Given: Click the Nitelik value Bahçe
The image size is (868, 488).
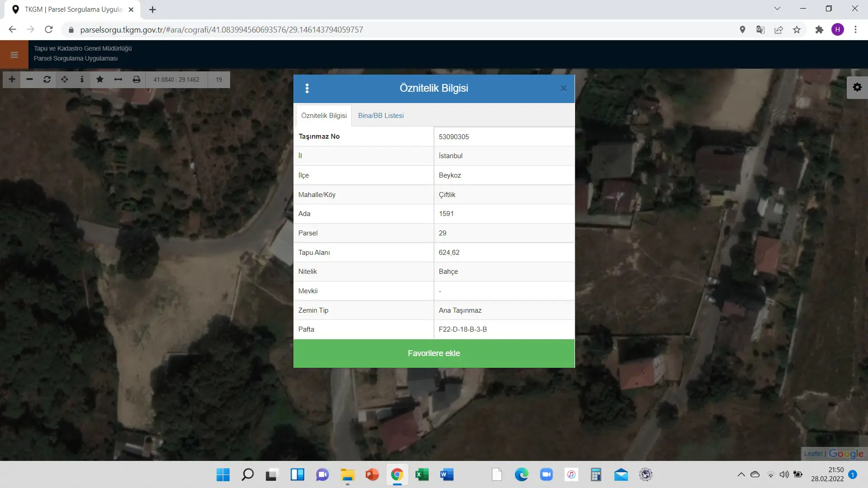Looking at the screenshot, I should point(448,272).
